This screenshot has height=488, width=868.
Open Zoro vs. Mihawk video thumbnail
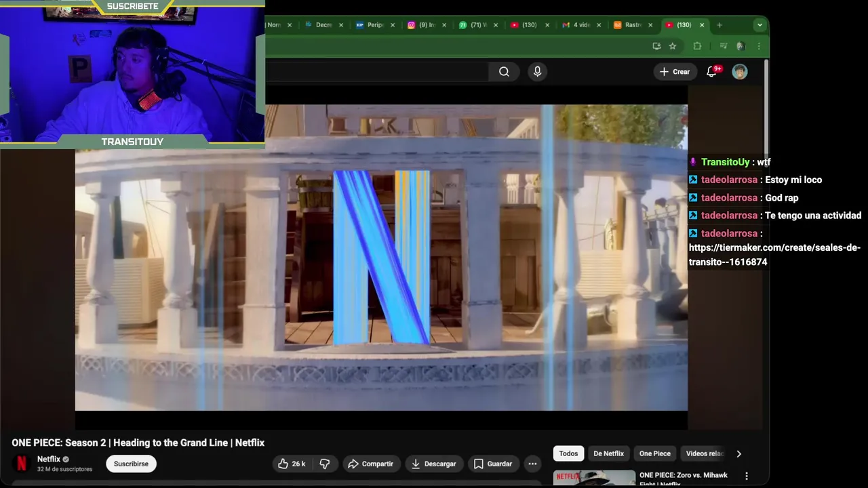pos(594,479)
